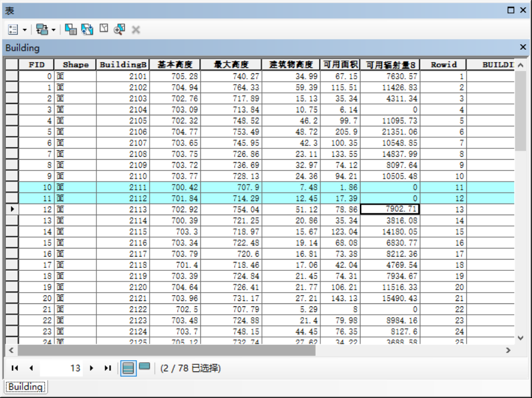Image resolution: width=532 pixels, height=398 pixels.
Task: Click the Shape column header
Action: (75, 64)
